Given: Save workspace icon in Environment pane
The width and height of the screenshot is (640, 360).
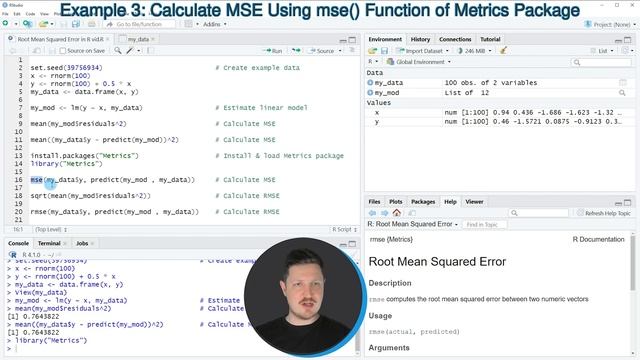Looking at the screenshot, I should coord(384,51).
